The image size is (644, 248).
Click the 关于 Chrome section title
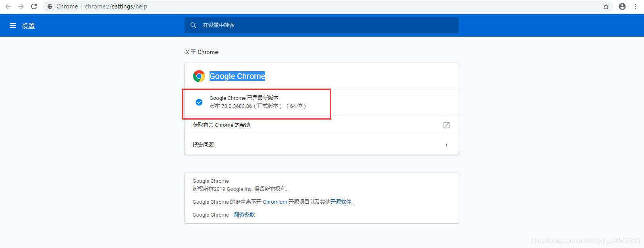click(201, 52)
